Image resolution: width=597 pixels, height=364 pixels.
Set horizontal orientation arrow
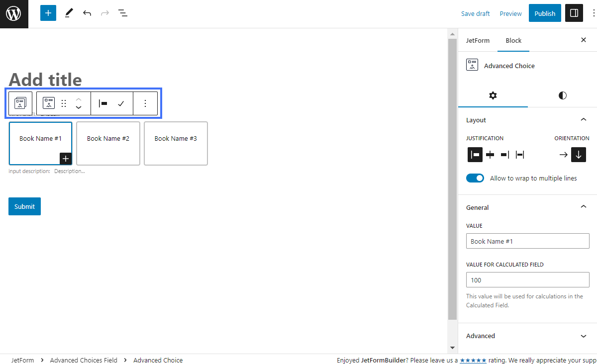pyautogui.click(x=563, y=155)
